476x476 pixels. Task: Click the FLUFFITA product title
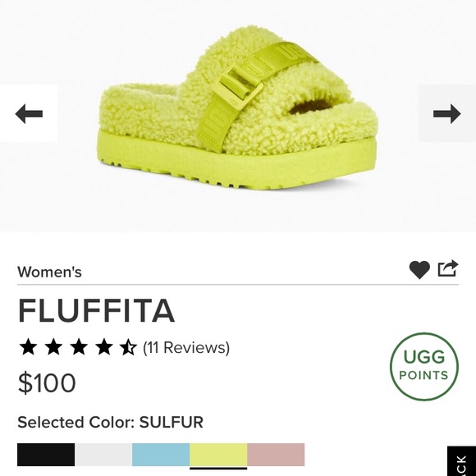click(97, 310)
